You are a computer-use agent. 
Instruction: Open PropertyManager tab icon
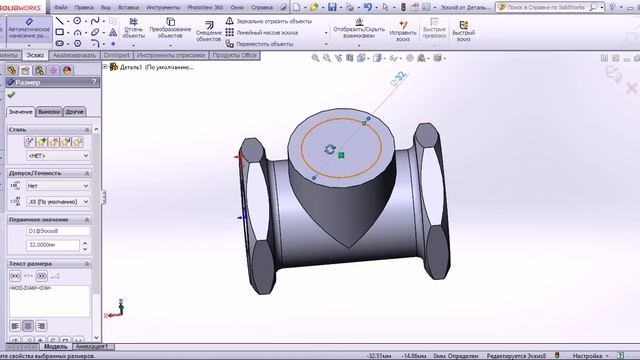[x=25, y=70]
